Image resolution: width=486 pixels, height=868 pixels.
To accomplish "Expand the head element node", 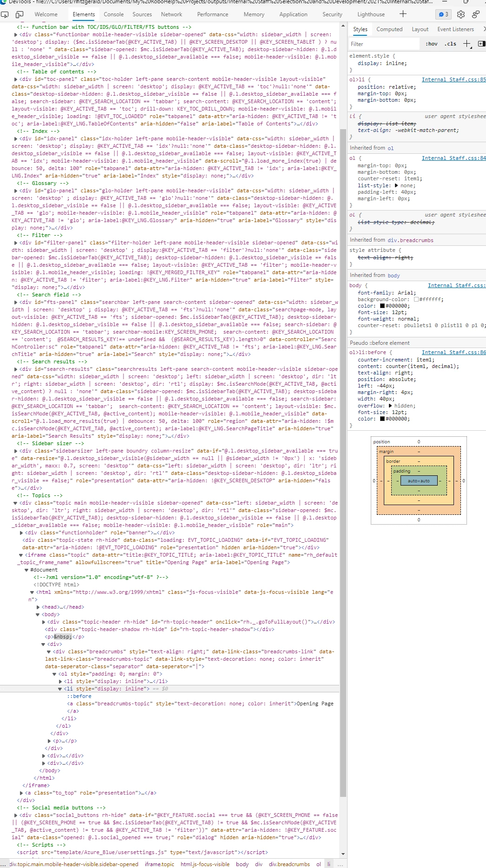I will 38,607.
